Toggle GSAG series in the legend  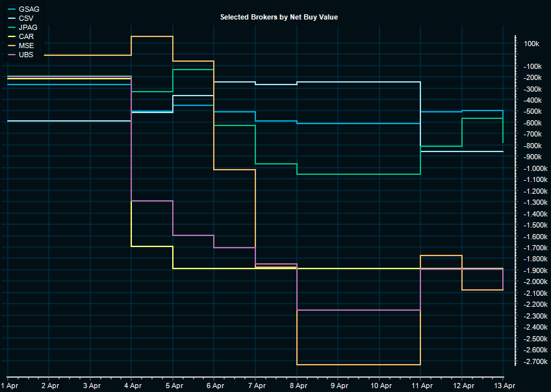point(29,10)
